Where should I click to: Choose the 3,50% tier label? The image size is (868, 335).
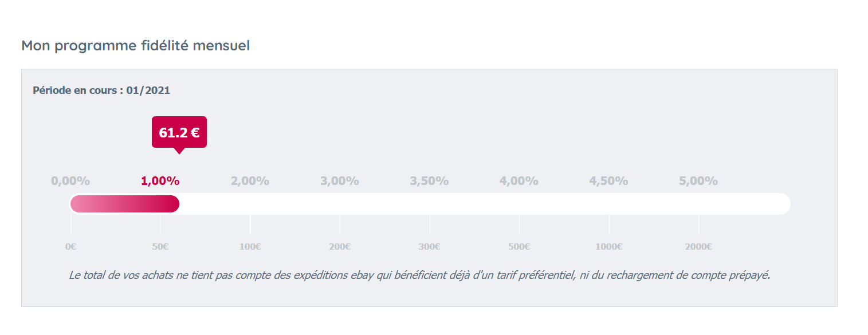click(x=430, y=181)
